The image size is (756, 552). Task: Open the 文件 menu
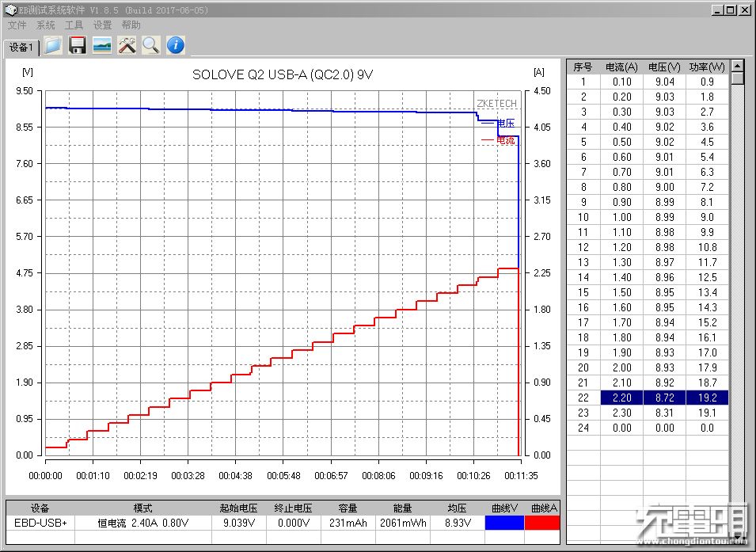[x=17, y=25]
